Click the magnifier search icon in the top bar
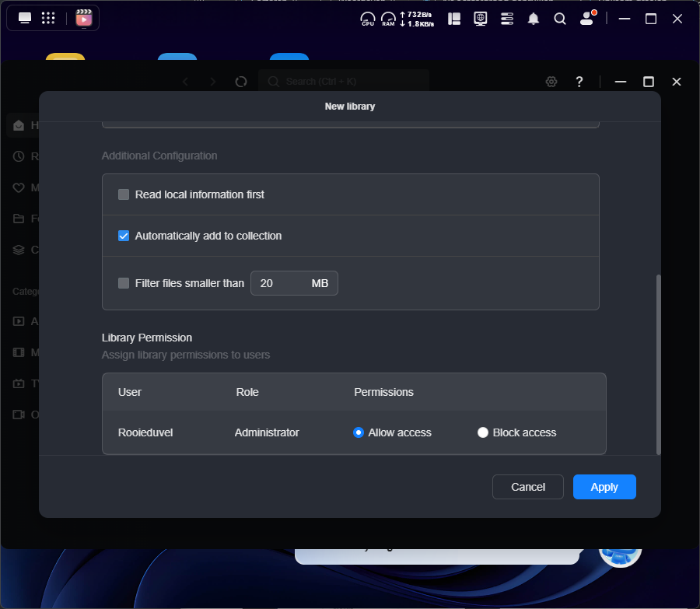The image size is (700, 609). 560,19
